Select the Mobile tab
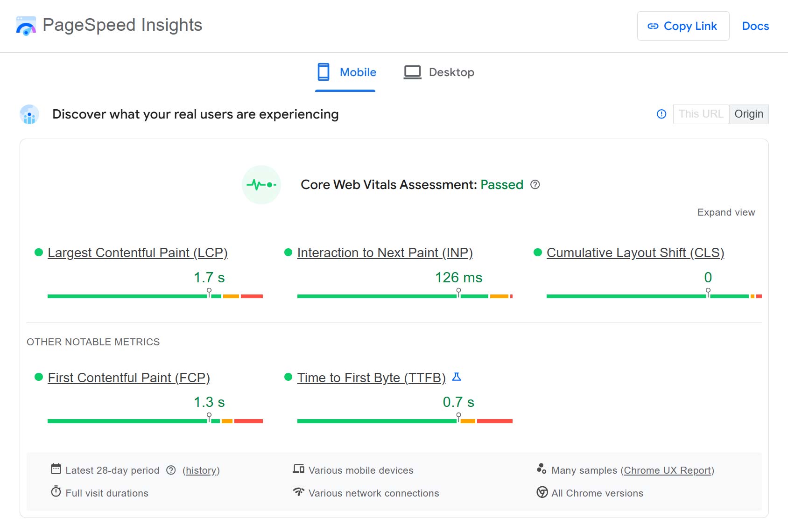 pyautogui.click(x=345, y=72)
